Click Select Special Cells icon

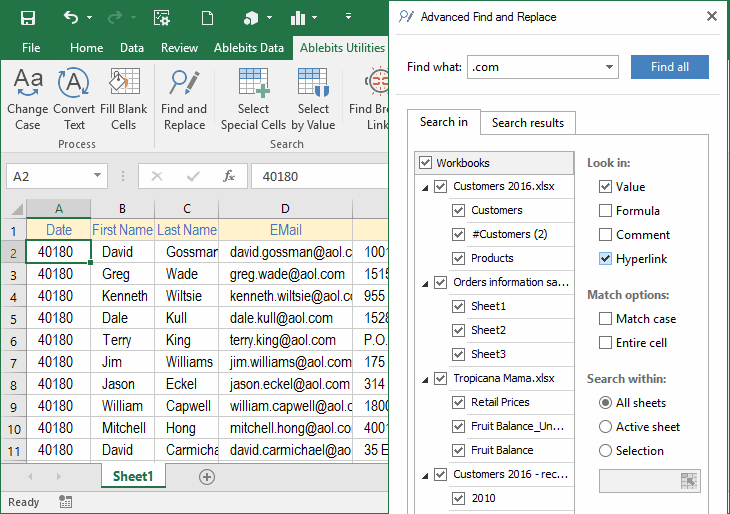(253, 99)
